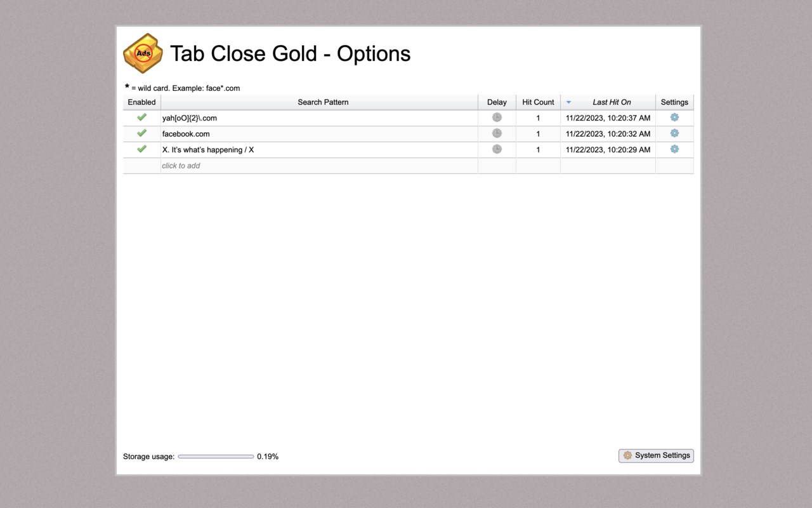Click the 'click to add' pattern field
This screenshot has width=812, height=508.
click(x=319, y=166)
